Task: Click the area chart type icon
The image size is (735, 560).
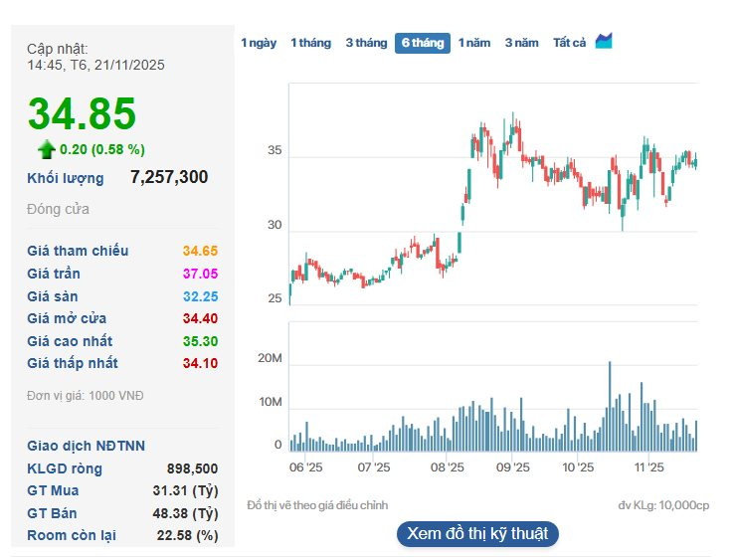Action: pyautogui.click(x=604, y=42)
